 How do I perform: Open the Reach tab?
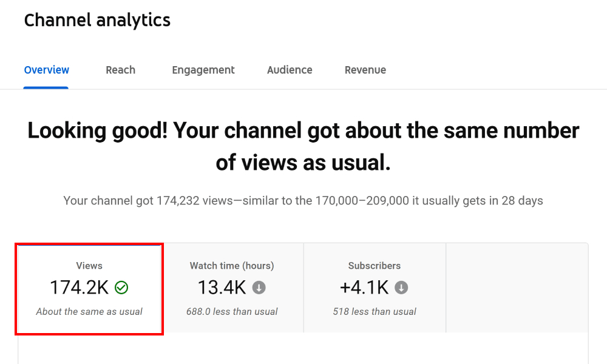pos(120,70)
